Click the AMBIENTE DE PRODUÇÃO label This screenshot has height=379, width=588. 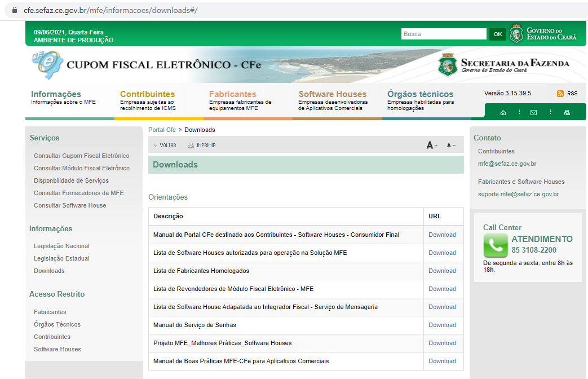point(73,40)
